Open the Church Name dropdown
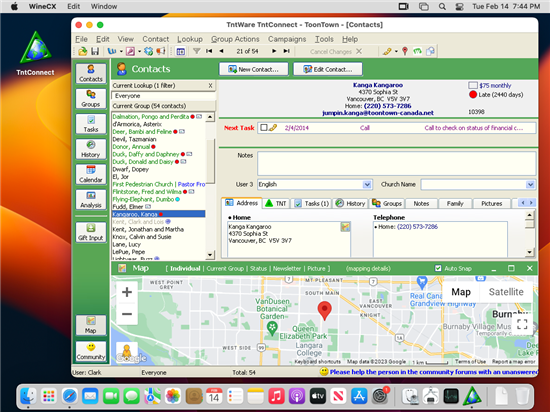550x412 pixels. 530,184
